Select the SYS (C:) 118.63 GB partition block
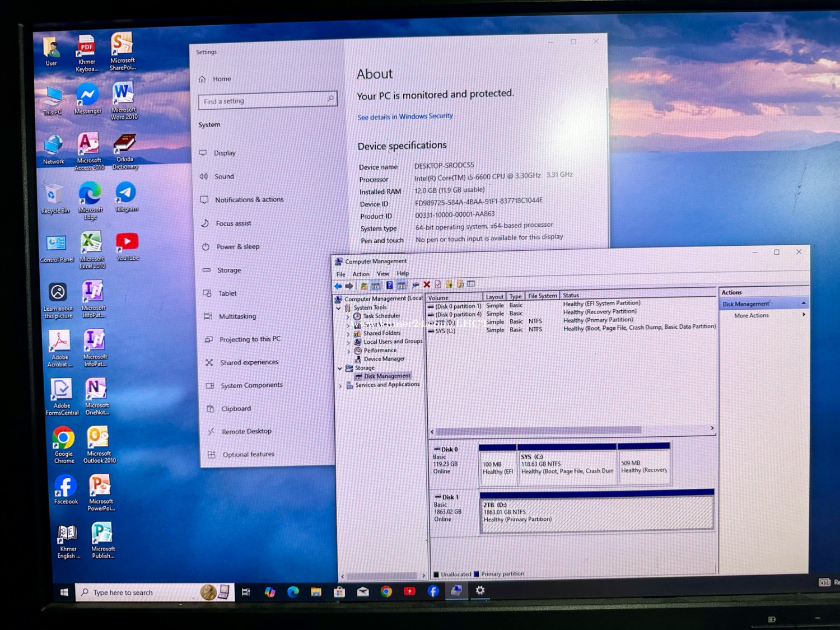The image size is (840, 630). tap(567, 464)
